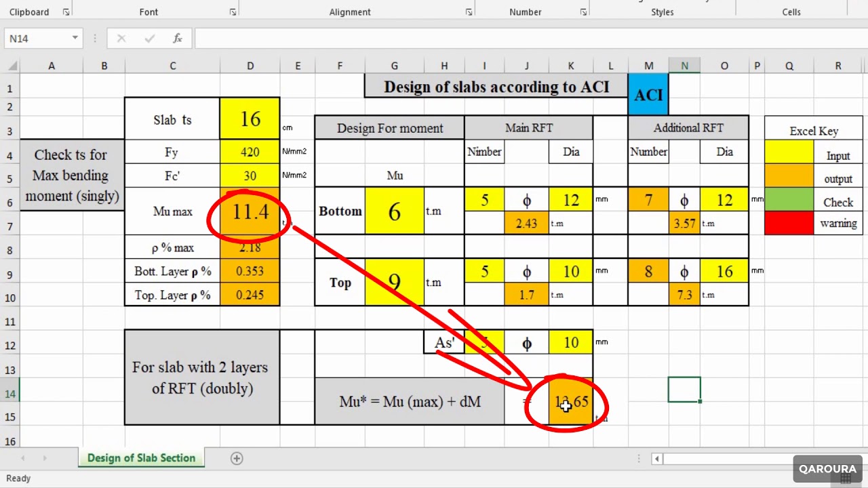Select row 14 header
Image resolution: width=868 pixels, height=488 pixels.
pos(9,394)
